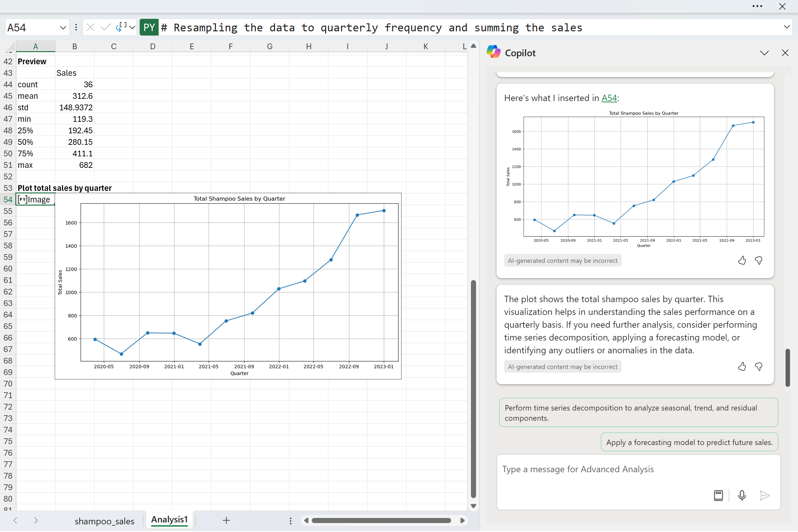Select the Analysis1 sheet tab
Viewport: 798px width, 532px height.
point(169,520)
